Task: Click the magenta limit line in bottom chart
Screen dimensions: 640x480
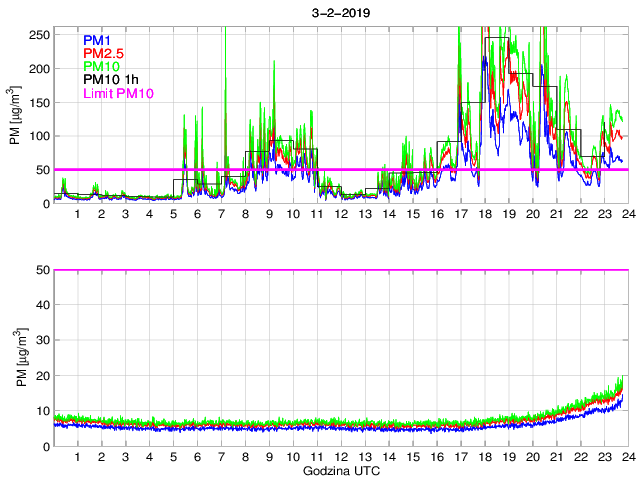Action: pos(339,270)
